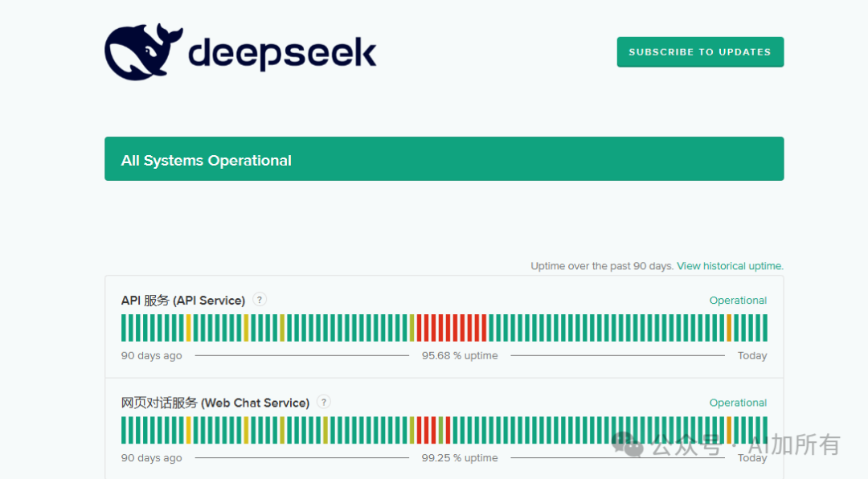Open the Web Chat Service help question mark
Image resolution: width=868 pixels, height=479 pixels.
tap(323, 402)
